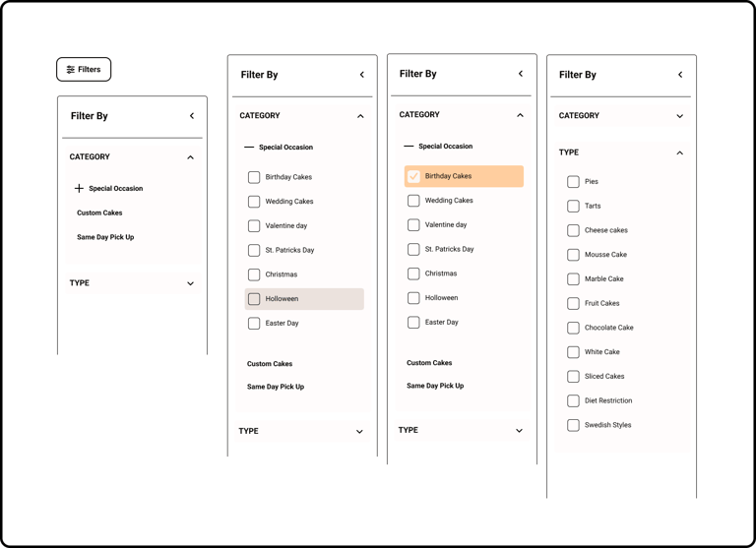
Task: Check the highlighted Holloween checkbox
Action: [x=254, y=299]
